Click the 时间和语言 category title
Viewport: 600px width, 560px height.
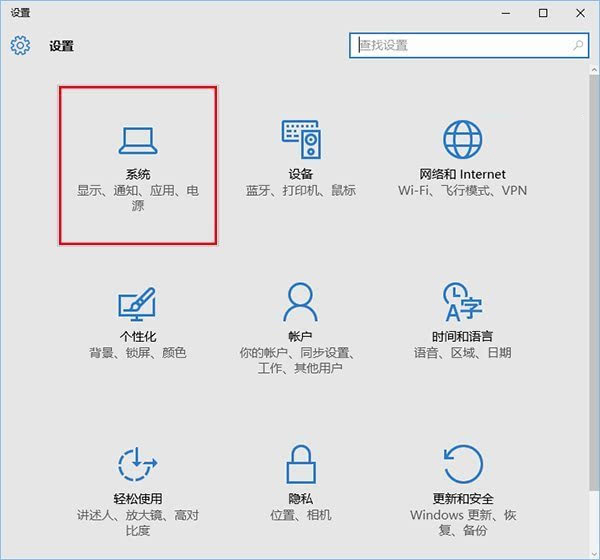[462, 337]
